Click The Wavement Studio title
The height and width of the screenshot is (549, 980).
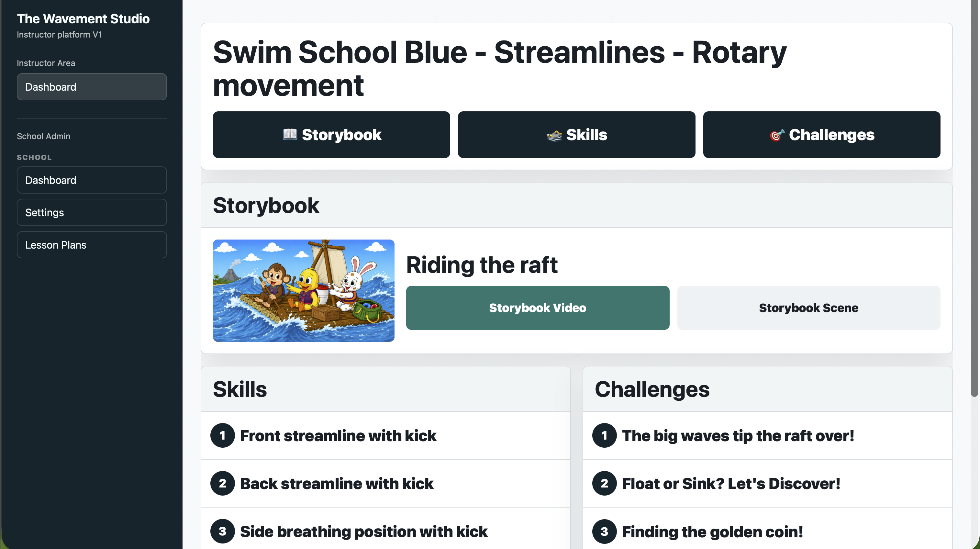click(x=83, y=19)
